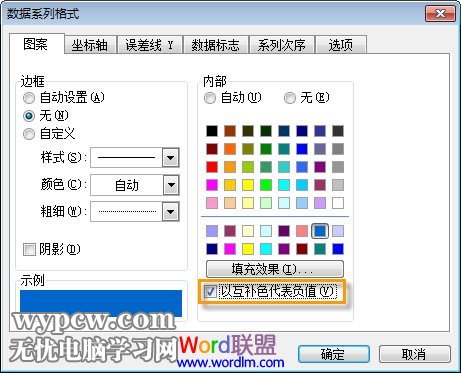Pick the light yellow swatch in fifth row
Viewport: 461px width, 373px height.
tap(248, 203)
